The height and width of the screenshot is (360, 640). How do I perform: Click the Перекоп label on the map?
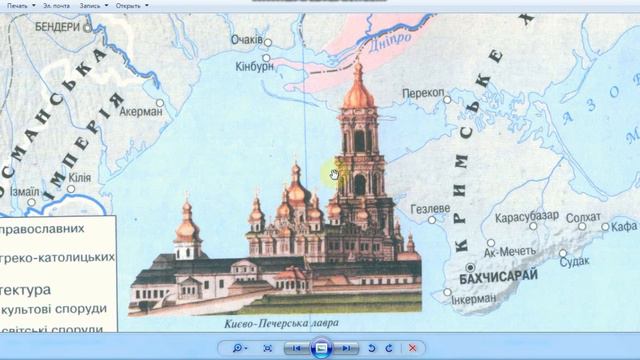point(423,93)
